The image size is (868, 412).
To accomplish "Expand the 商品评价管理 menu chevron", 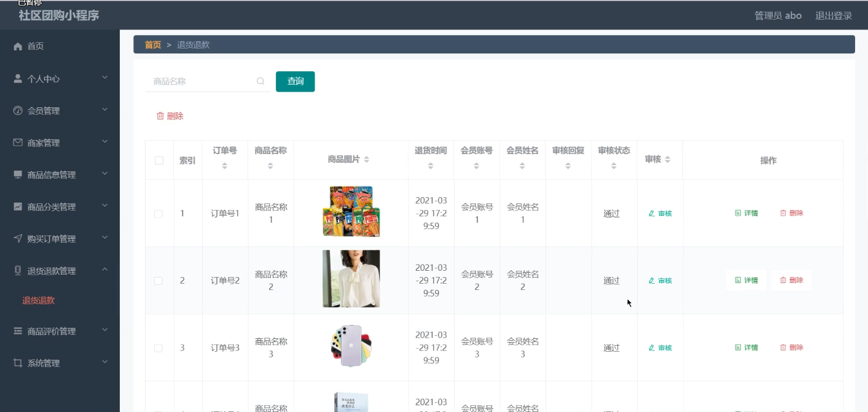I will click(x=104, y=330).
